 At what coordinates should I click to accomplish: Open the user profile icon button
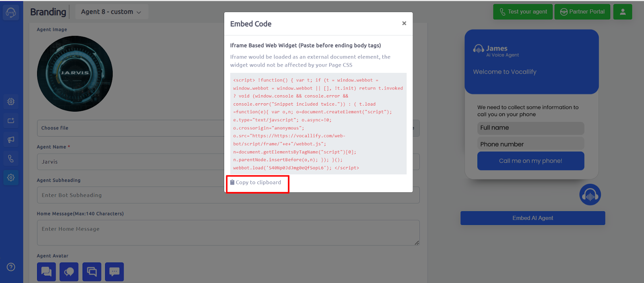click(623, 12)
